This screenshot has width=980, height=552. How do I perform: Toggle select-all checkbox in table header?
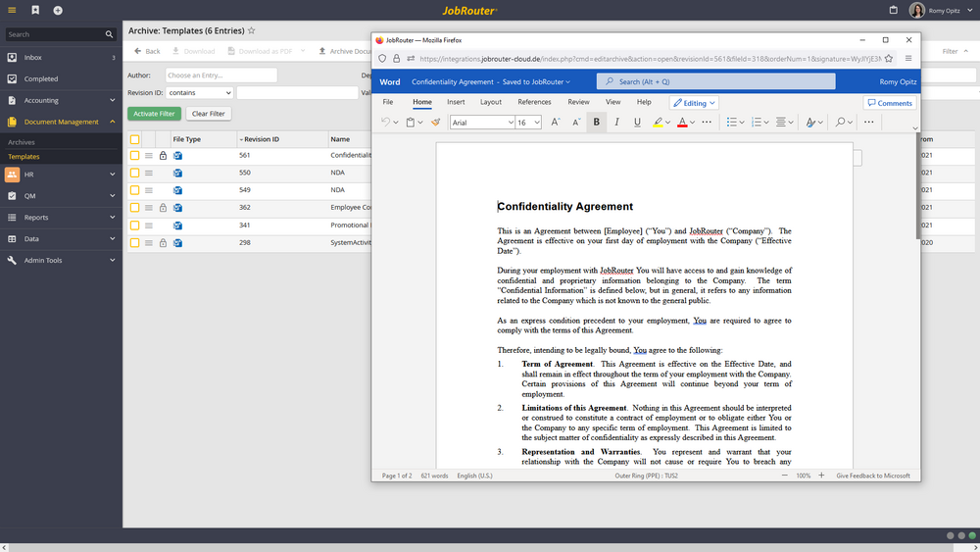pos(134,139)
